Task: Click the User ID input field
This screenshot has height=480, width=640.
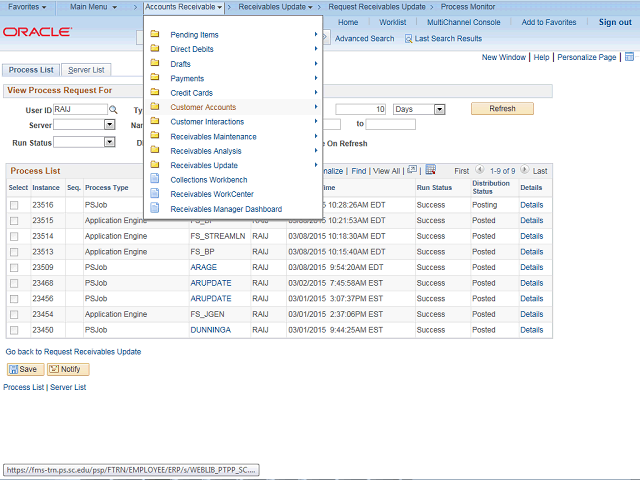Action: coord(80,109)
